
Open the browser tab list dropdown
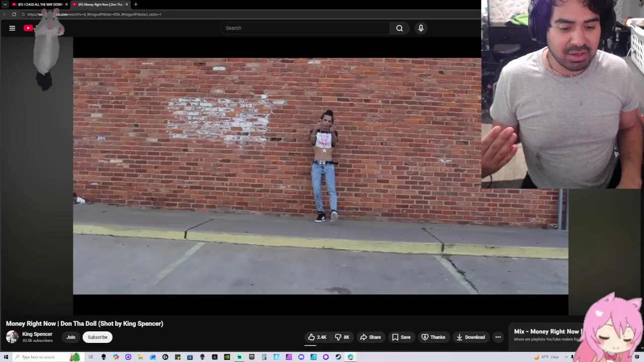pyautogui.click(x=5, y=5)
